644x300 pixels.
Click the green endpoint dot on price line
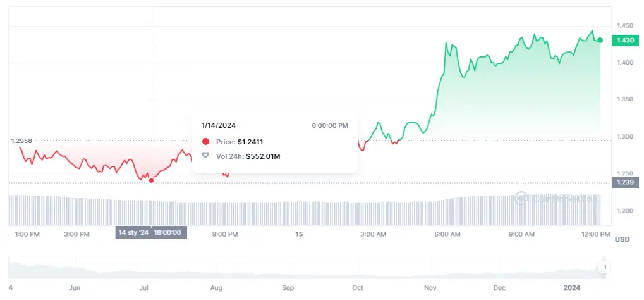pyautogui.click(x=600, y=40)
